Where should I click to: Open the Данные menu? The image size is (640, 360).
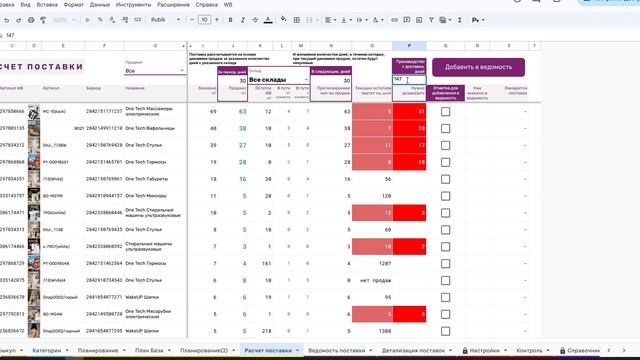(100, 5)
